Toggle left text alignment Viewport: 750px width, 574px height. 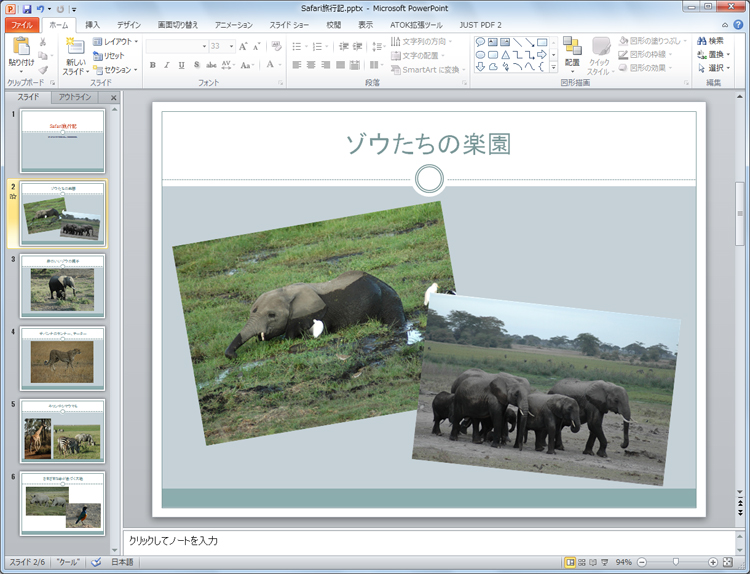coord(297,65)
